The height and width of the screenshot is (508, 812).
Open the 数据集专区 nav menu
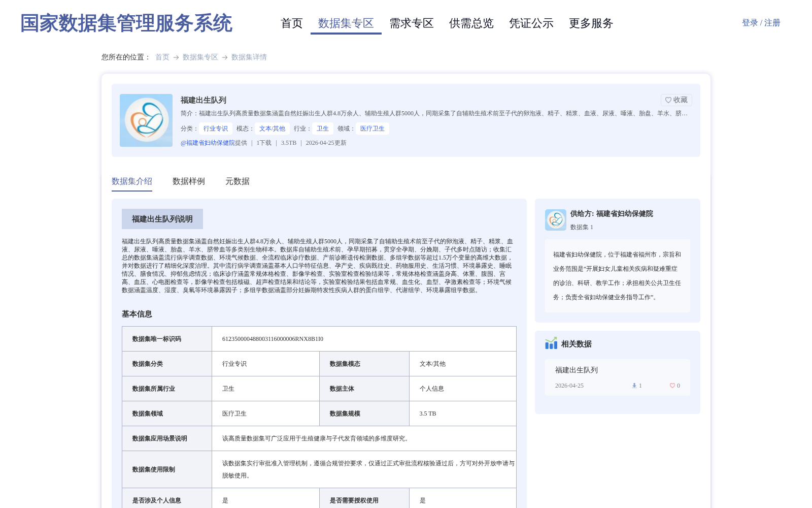[346, 23]
